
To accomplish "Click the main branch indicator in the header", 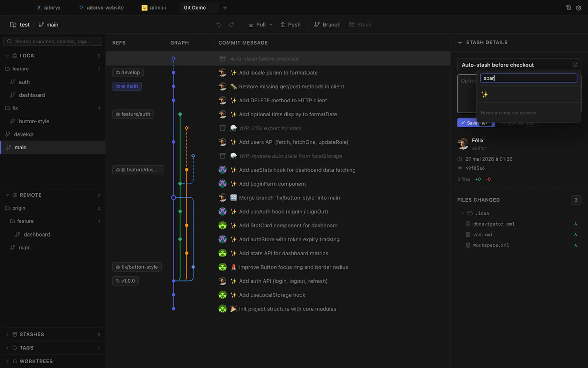I will click(49, 25).
